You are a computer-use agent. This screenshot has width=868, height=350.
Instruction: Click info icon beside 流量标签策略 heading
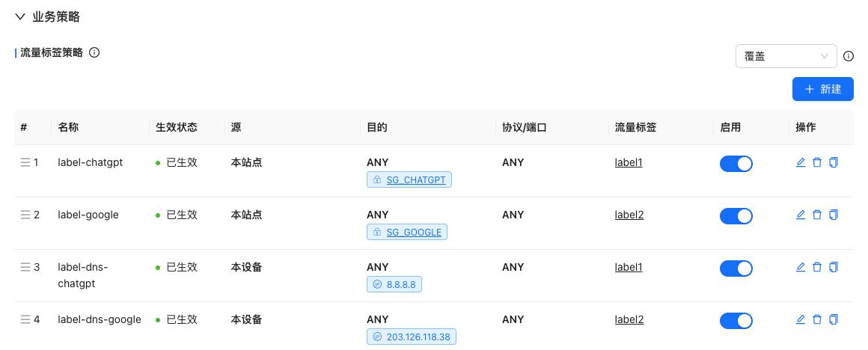(x=94, y=53)
